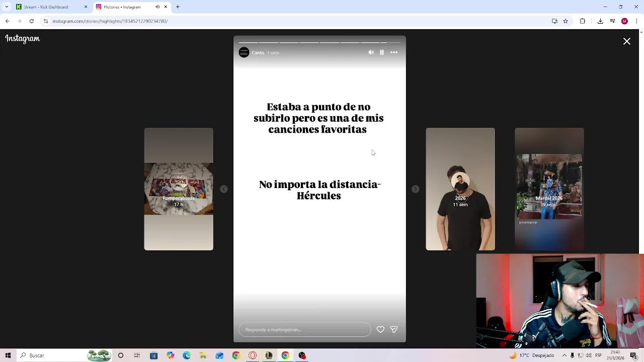Bookmark this page with the star

click(566, 21)
